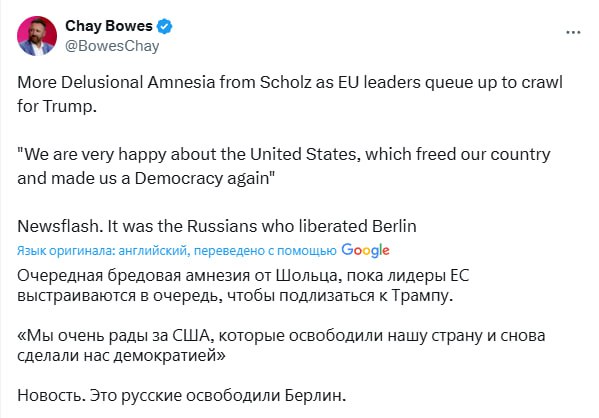Image resolution: width=599 pixels, height=418 pixels.
Task: Select the 'More Delusional Amnesia from Scholz' line
Action: [x=290, y=83]
